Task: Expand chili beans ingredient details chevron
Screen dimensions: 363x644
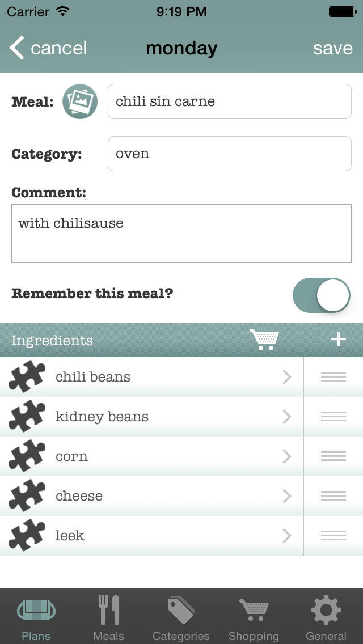Action: click(x=287, y=377)
